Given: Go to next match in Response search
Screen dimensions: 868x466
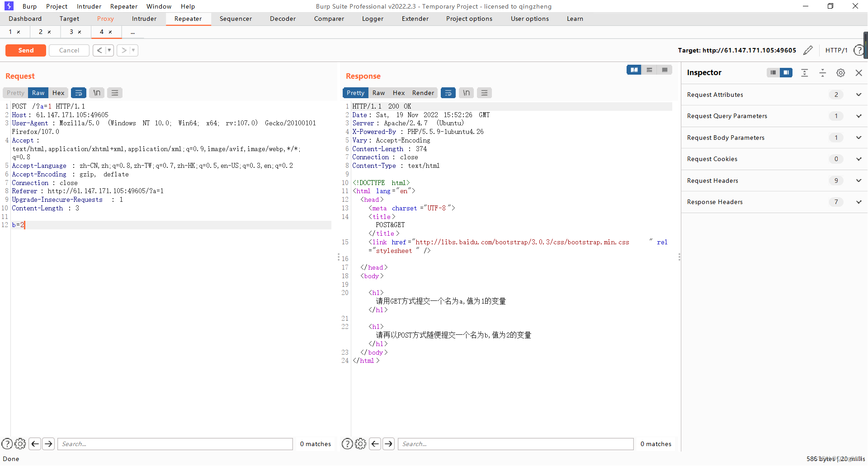Looking at the screenshot, I should (389, 444).
